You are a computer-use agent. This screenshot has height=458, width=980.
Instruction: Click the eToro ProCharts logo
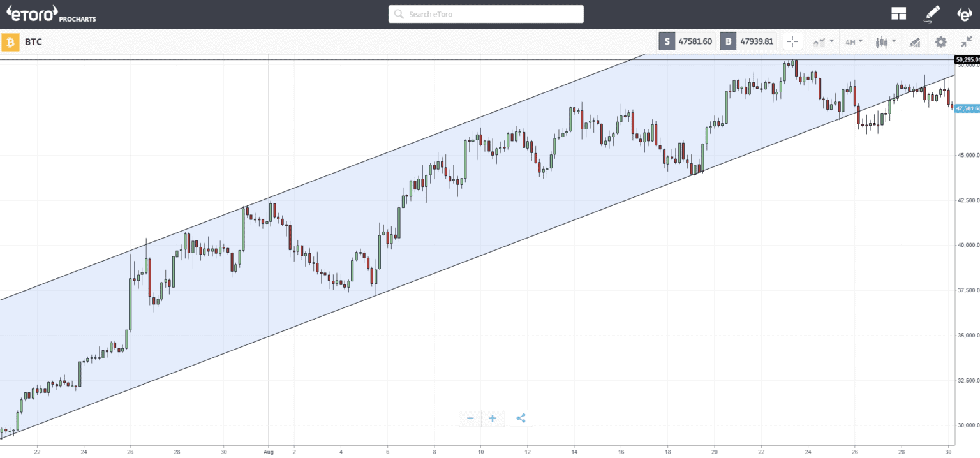click(x=51, y=13)
